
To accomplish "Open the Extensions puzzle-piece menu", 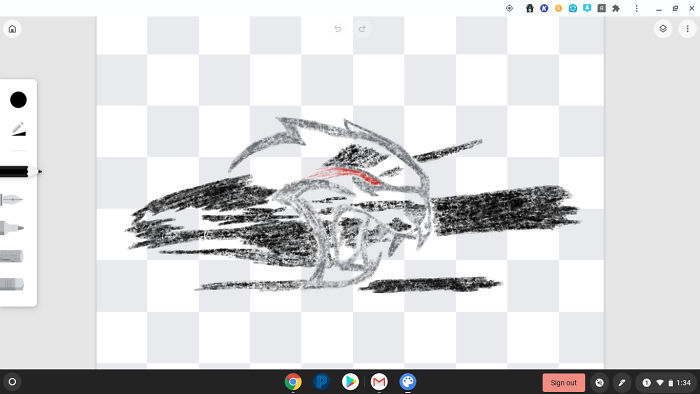I will pos(616,8).
